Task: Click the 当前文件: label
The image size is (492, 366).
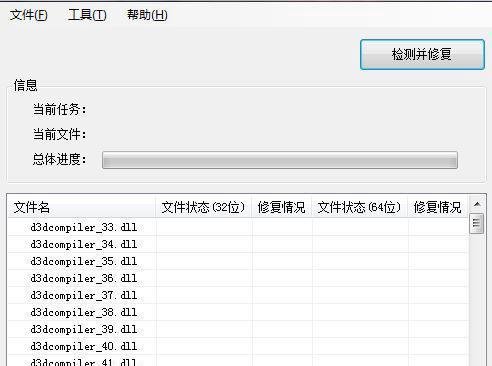Action: [x=60, y=134]
